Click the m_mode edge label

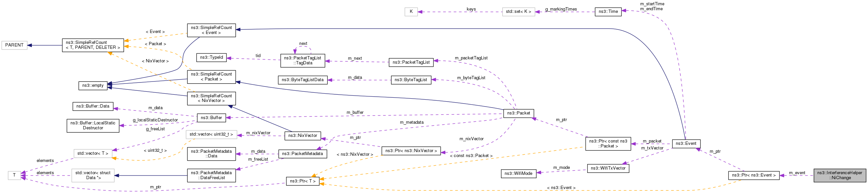coord(561,168)
